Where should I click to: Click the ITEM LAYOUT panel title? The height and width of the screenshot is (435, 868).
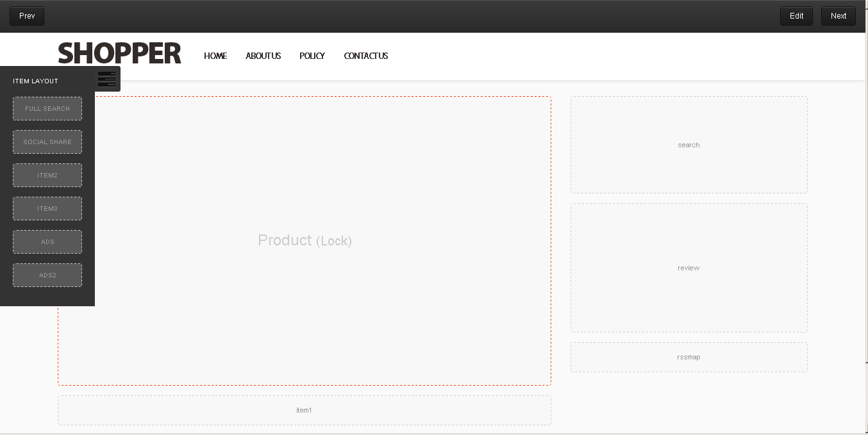pyautogui.click(x=35, y=81)
